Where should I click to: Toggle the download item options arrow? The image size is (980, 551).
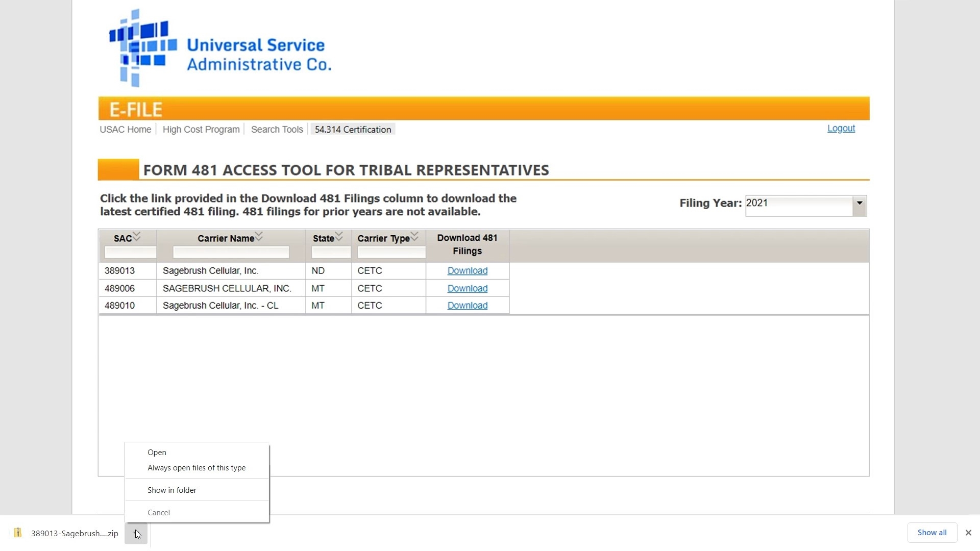136,534
